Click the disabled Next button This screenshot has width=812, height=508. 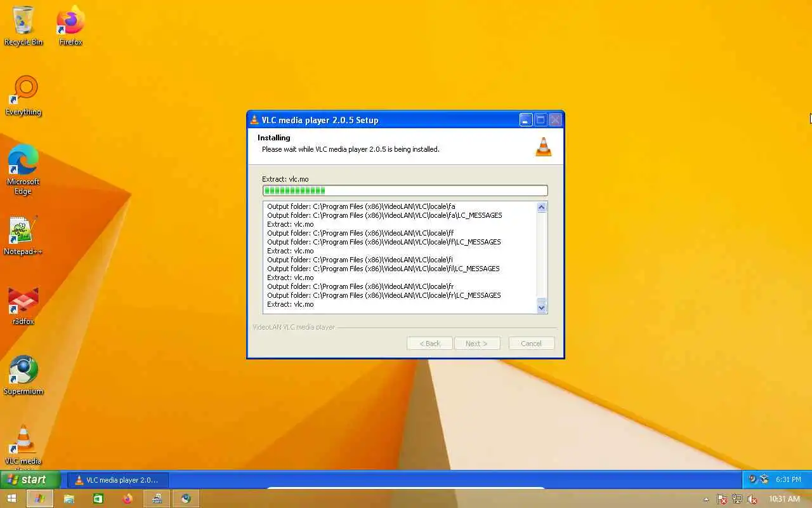(477, 344)
